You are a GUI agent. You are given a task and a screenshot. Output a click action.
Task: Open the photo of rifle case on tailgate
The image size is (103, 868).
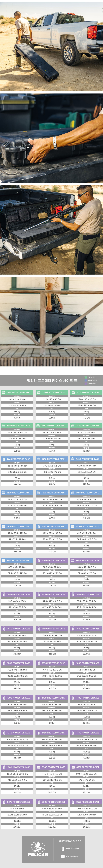click(51, 230)
